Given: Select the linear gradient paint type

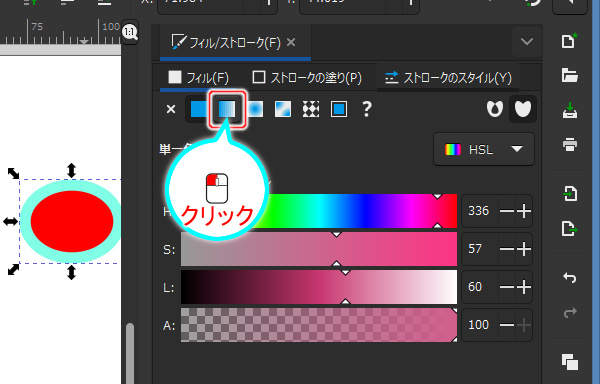Looking at the screenshot, I should click(x=227, y=109).
